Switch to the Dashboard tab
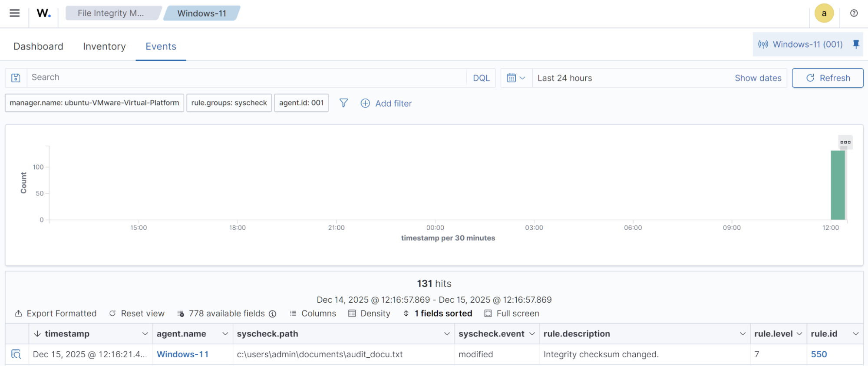Screen dimensions: 868x366 [x=38, y=46]
